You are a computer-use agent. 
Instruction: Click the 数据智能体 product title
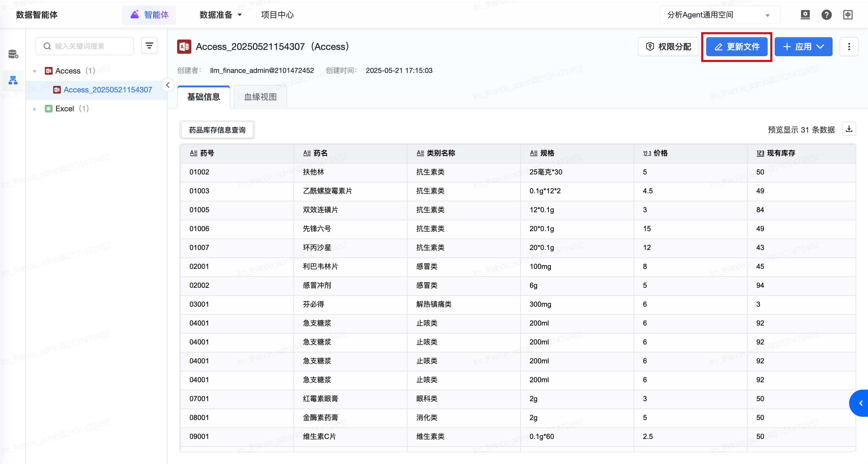pyautogui.click(x=37, y=15)
